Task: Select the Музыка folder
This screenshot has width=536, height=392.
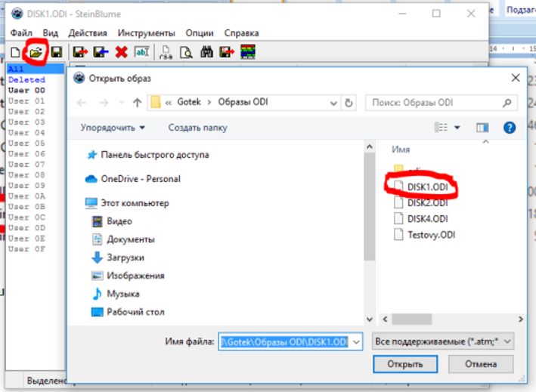Action: [x=116, y=294]
